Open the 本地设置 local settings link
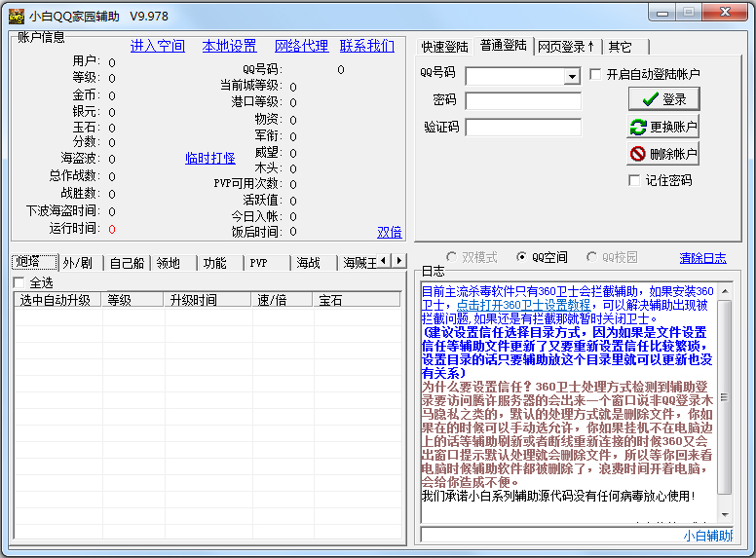This screenshot has height=558, width=756. click(x=229, y=46)
